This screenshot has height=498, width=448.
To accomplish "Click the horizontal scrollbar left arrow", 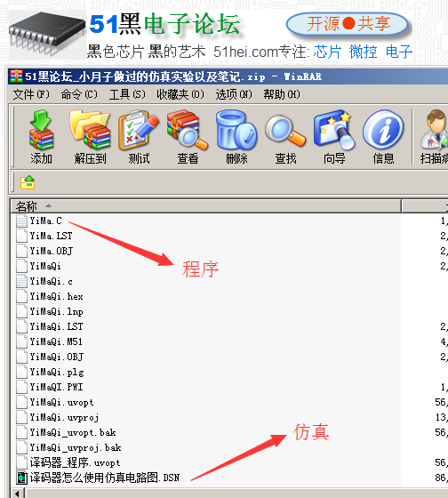I will pyautogui.click(x=19, y=494).
